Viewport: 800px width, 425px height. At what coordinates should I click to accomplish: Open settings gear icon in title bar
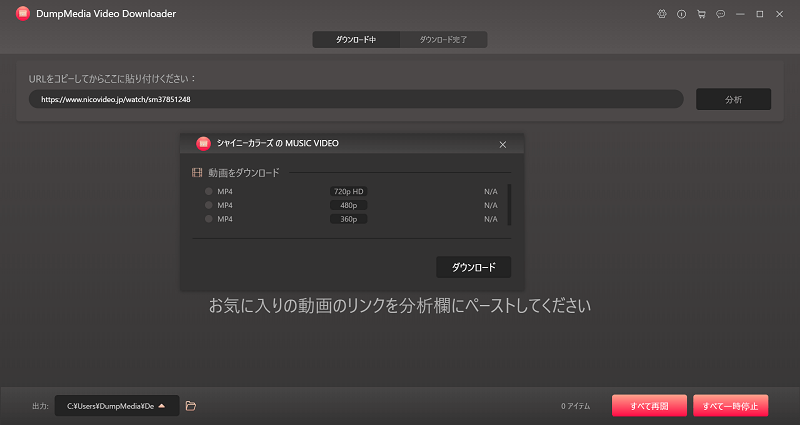[x=662, y=14]
